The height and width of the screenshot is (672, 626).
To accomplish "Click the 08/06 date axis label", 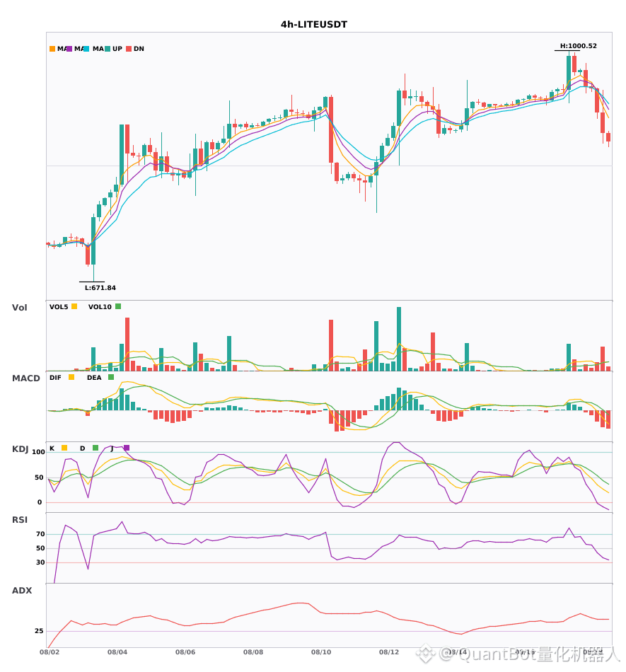I will (x=185, y=652).
